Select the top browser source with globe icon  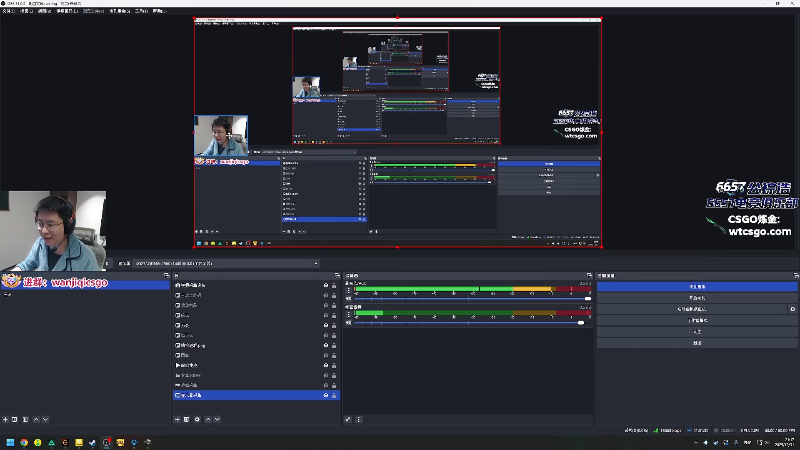pos(256,285)
